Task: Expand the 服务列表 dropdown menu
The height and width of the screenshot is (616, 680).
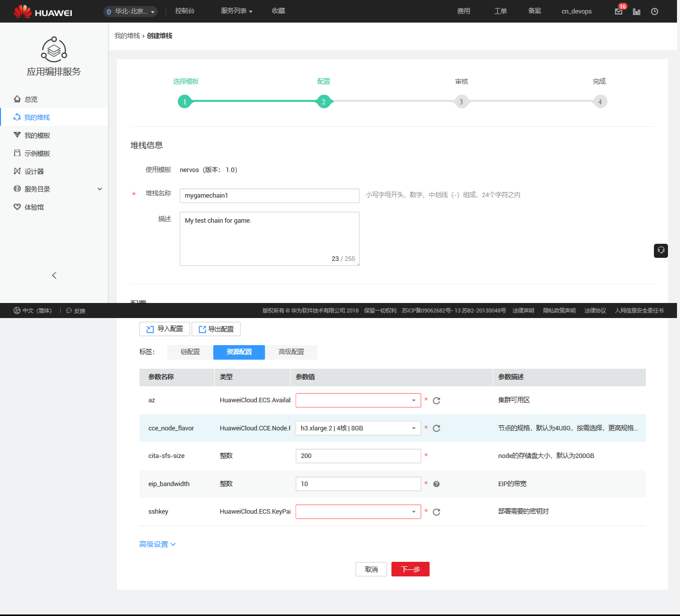Action: [236, 11]
